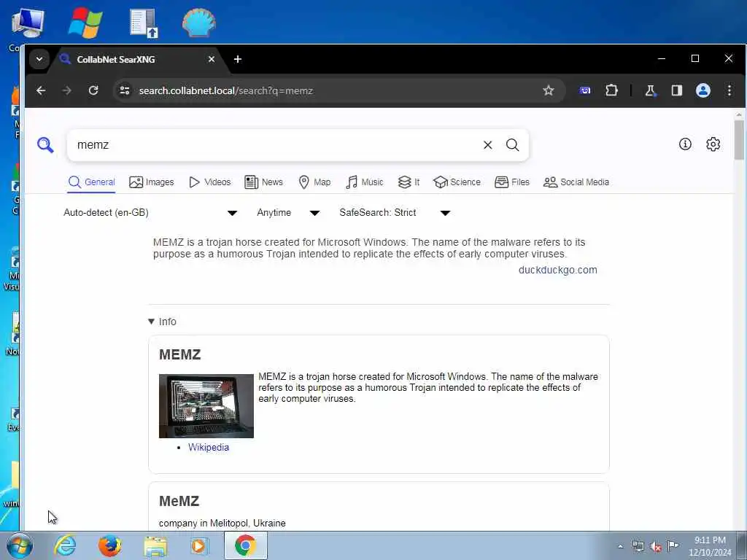Open network tray icon
This screenshot has height=560, width=747.
638,547
